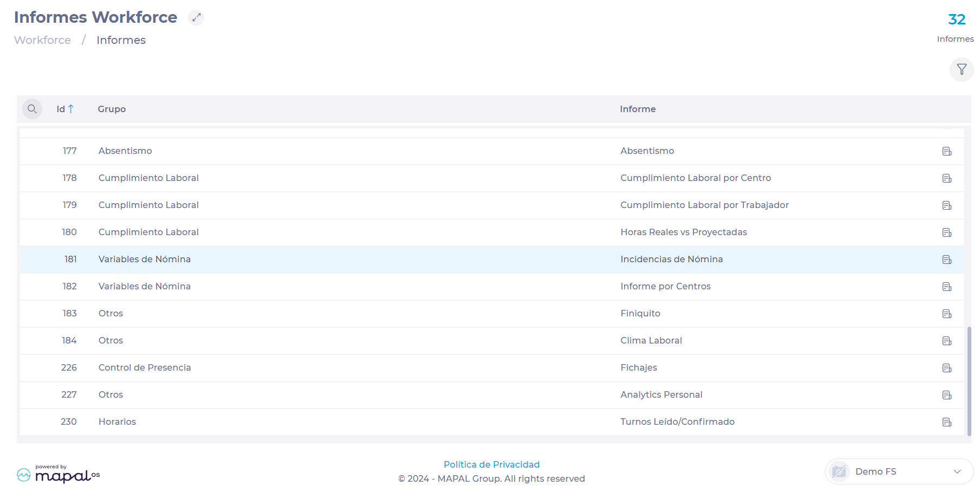
Task: Open report icon for Absentismo row
Action: coord(946,151)
